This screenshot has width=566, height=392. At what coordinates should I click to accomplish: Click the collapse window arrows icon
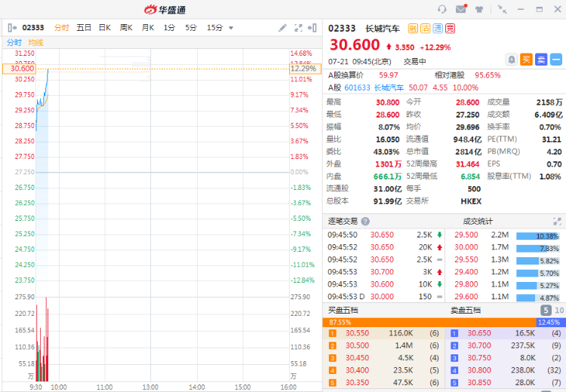pos(502,9)
